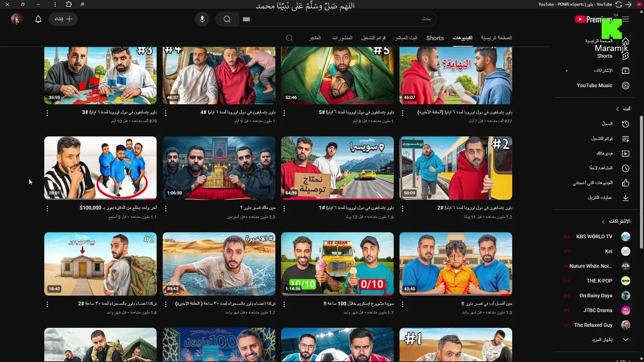The image size is (644, 362).
Task: Play the #4 Europe race video thumbnail
Action: [219, 75]
